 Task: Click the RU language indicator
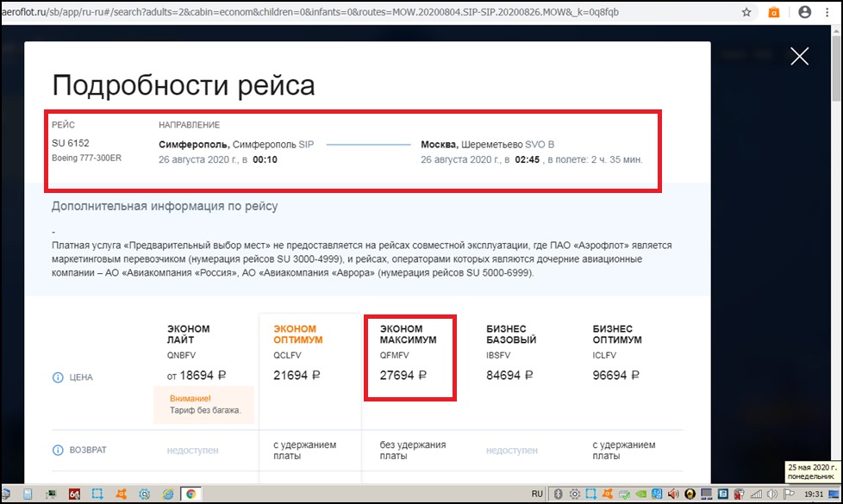(x=536, y=494)
